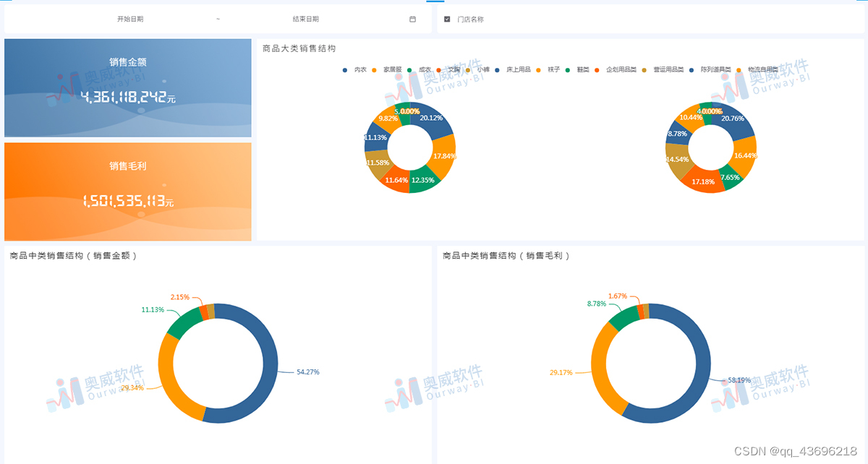
Task: Select the 11.58% gold slice
Action: [x=377, y=163]
